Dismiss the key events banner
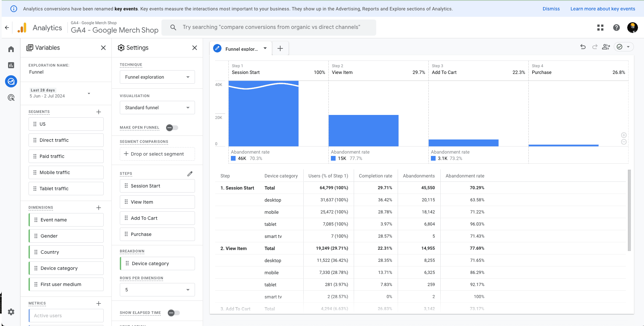The height and width of the screenshot is (326, 644). click(551, 9)
